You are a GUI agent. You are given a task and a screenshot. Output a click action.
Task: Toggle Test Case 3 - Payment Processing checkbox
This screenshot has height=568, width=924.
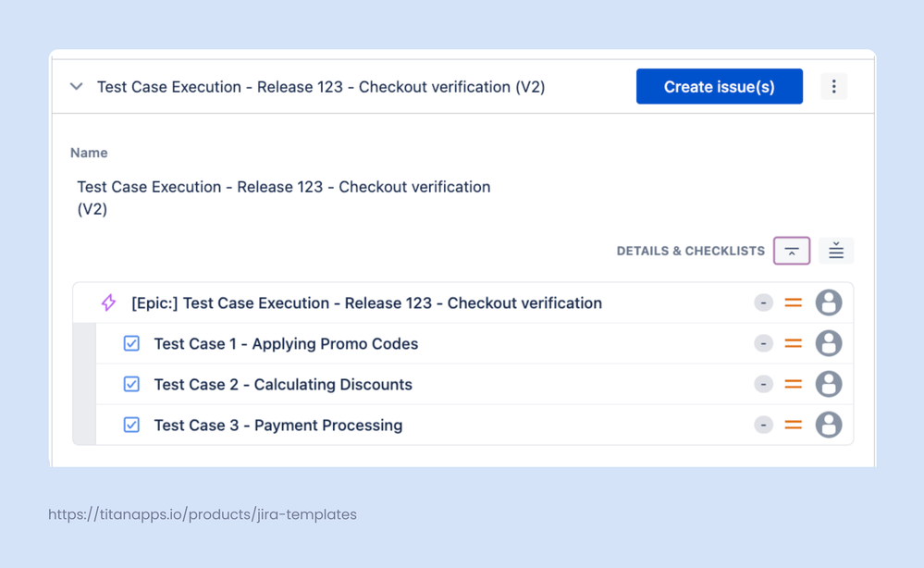(131, 425)
